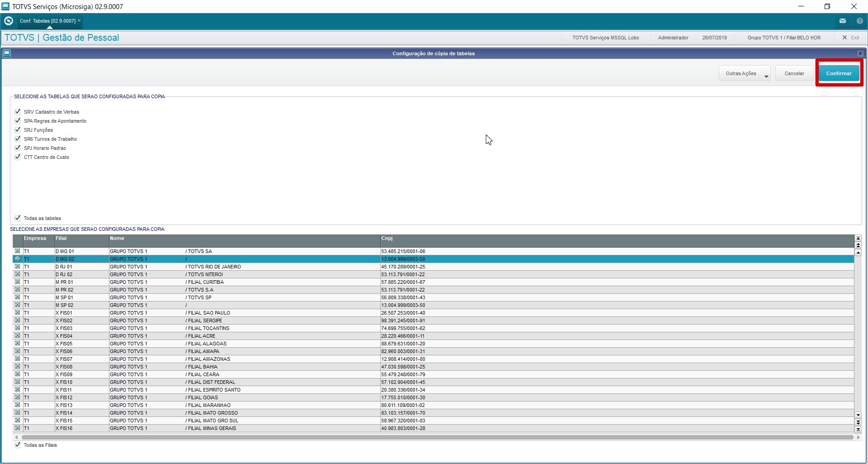Click the Exit X icon
The height and width of the screenshot is (464, 868).
(x=844, y=38)
